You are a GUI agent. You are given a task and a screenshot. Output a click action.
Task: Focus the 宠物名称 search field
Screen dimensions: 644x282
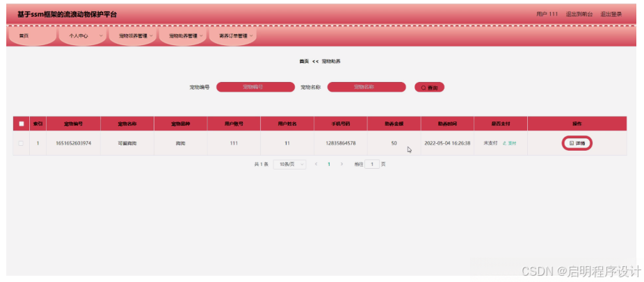coord(367,87)
